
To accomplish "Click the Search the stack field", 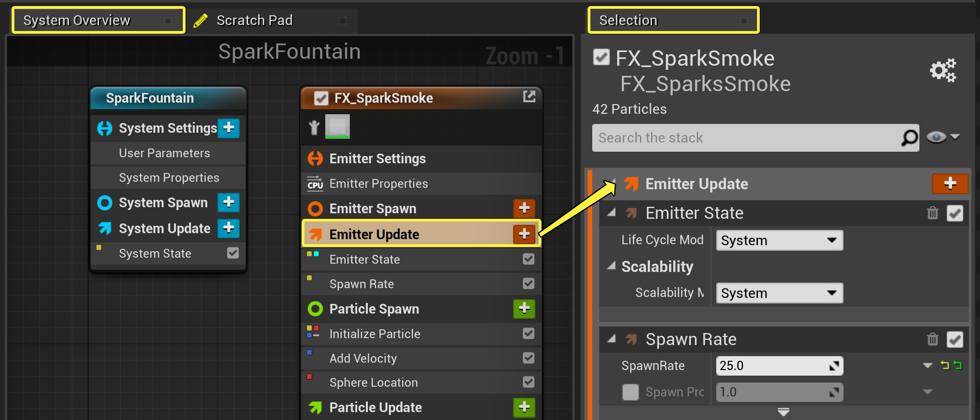I will pyautogui.click(x=745, y=137).
